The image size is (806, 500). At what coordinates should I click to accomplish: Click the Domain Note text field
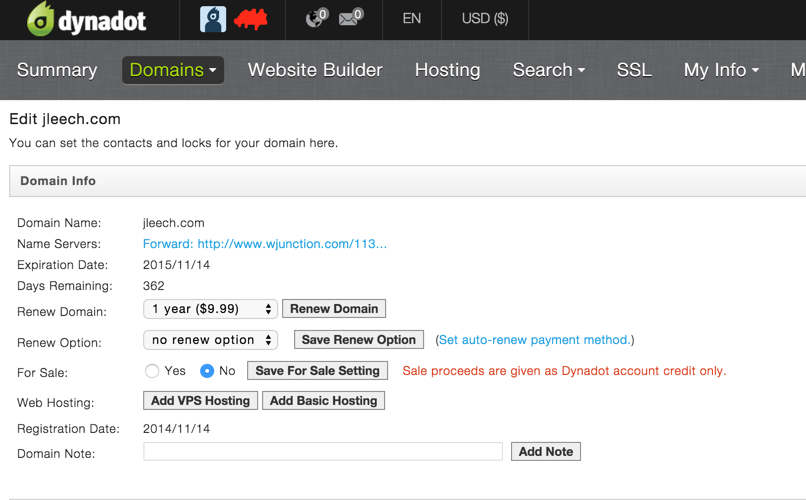[x=322, y=452]
